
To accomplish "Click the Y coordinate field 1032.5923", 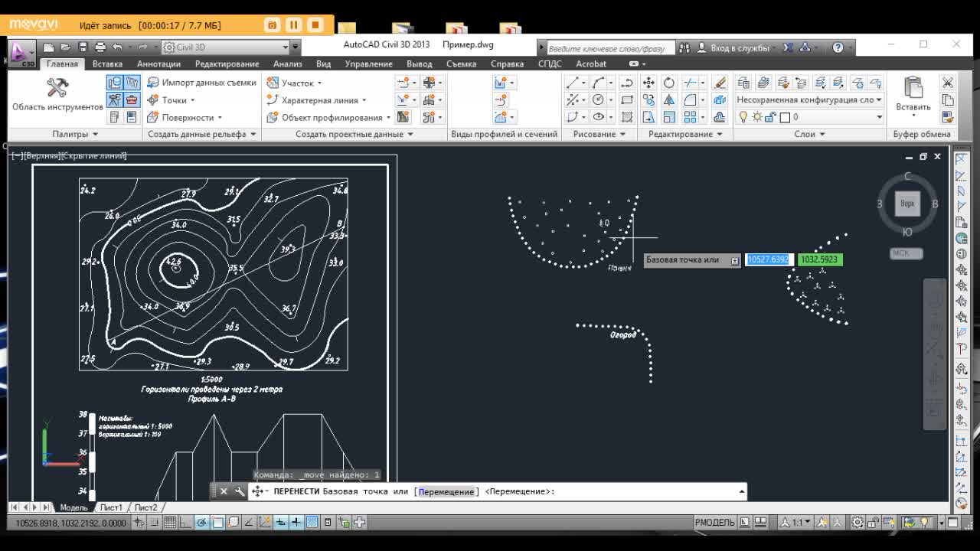I will coord(819,259).
